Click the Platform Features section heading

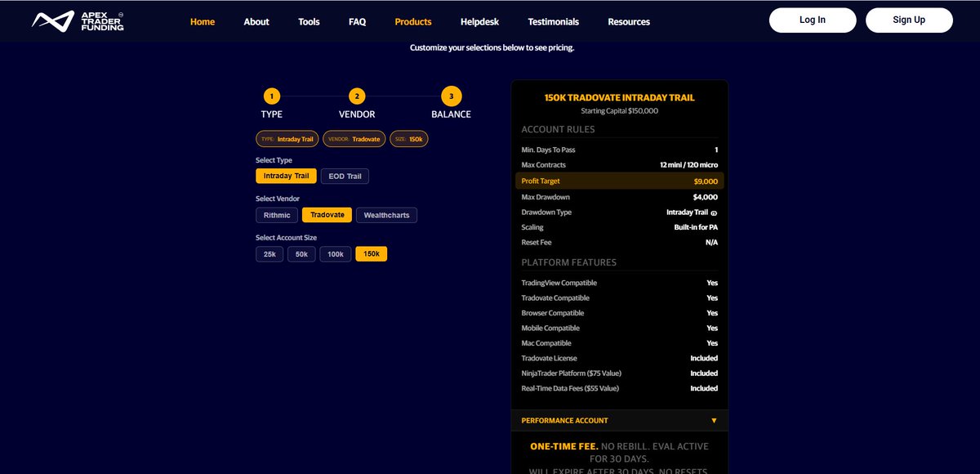click(x=568, y=262)
